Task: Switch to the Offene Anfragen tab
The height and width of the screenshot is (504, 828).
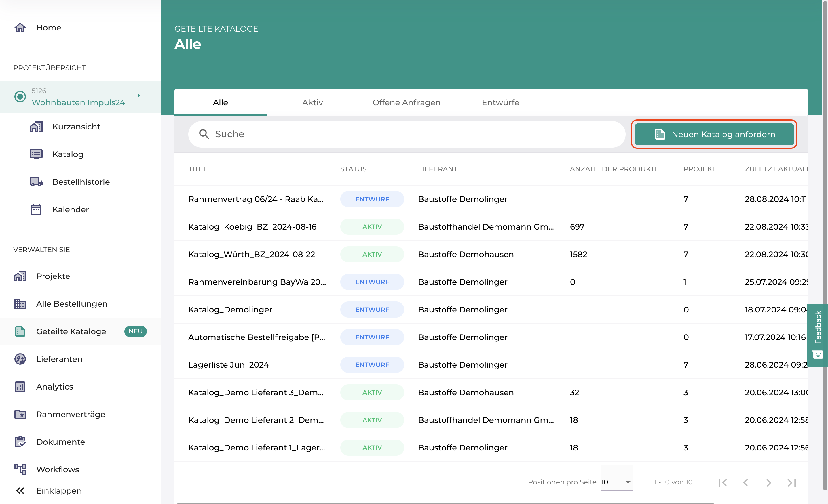Action: coord(406,102)
